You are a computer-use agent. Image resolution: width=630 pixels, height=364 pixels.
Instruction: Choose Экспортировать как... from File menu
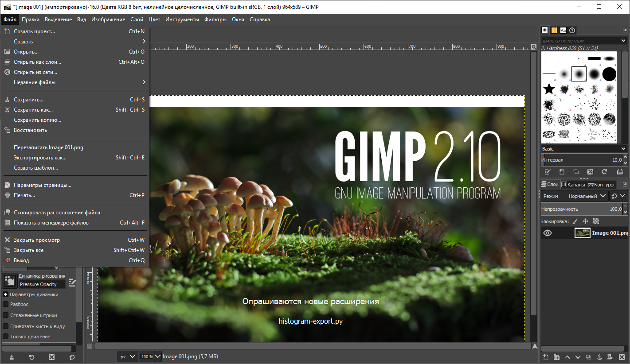(40, 158)
